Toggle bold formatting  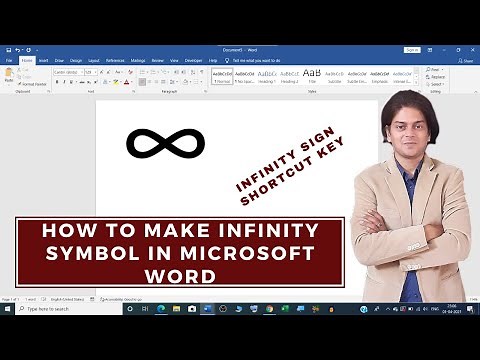click(57, 82)
